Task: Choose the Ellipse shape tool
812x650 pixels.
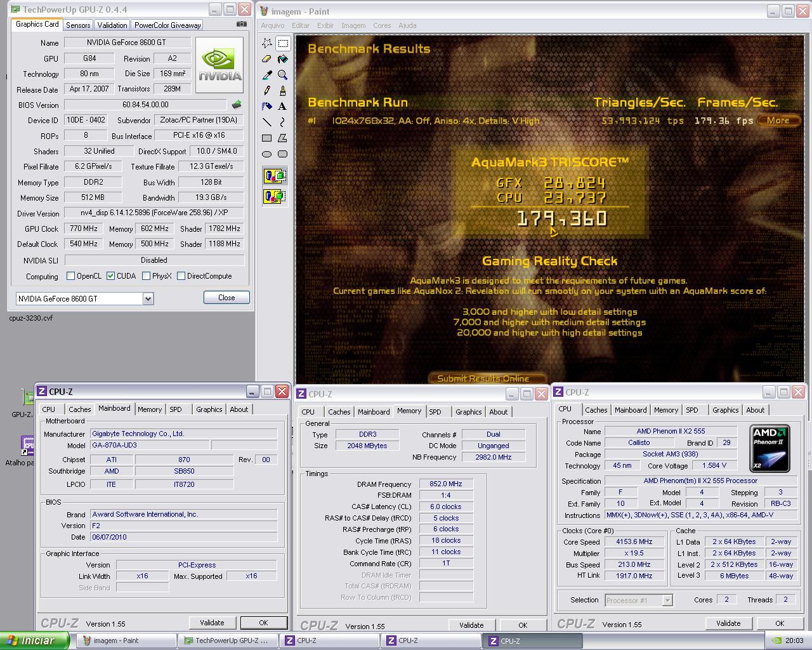Action: pos(267,154)
